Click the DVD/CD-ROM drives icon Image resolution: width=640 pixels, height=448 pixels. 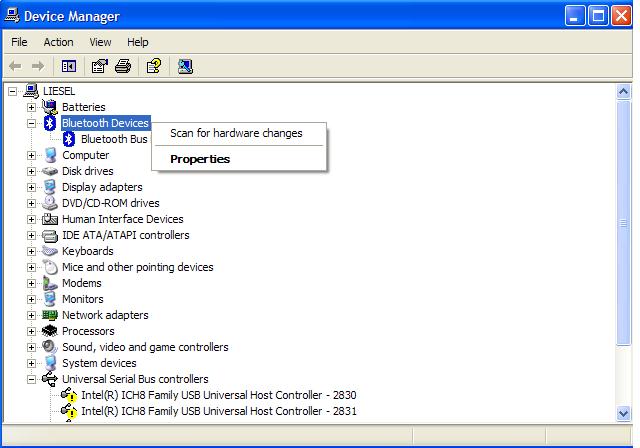pyautogui.click(x=50, y=203)
